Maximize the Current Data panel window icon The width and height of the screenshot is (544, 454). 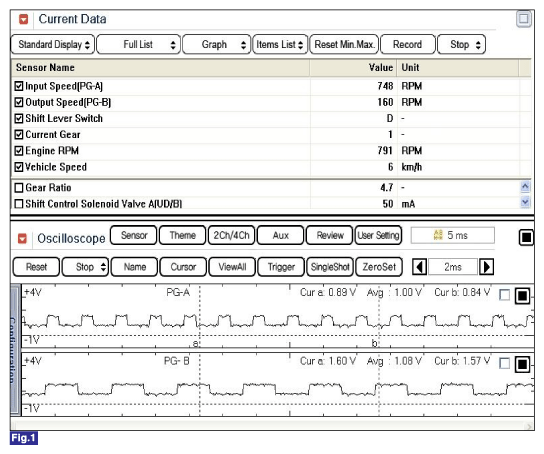point(524,19)
